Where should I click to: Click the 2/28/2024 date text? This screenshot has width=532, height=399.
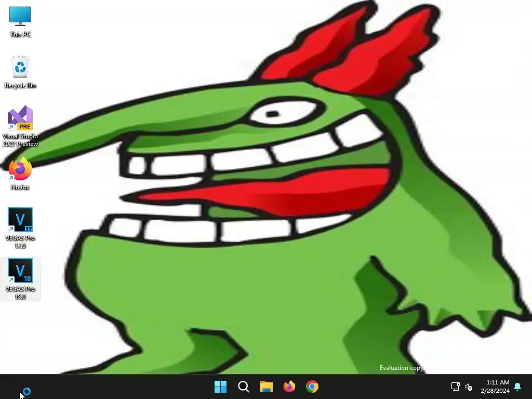pyautogui.click(x=495, y=391)
